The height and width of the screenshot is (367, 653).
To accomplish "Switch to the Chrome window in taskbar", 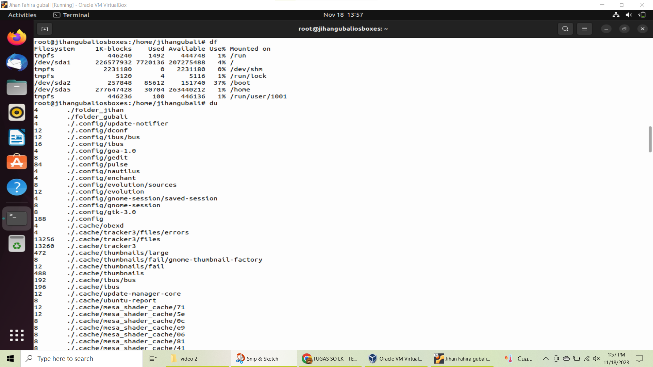I will 330,358.
